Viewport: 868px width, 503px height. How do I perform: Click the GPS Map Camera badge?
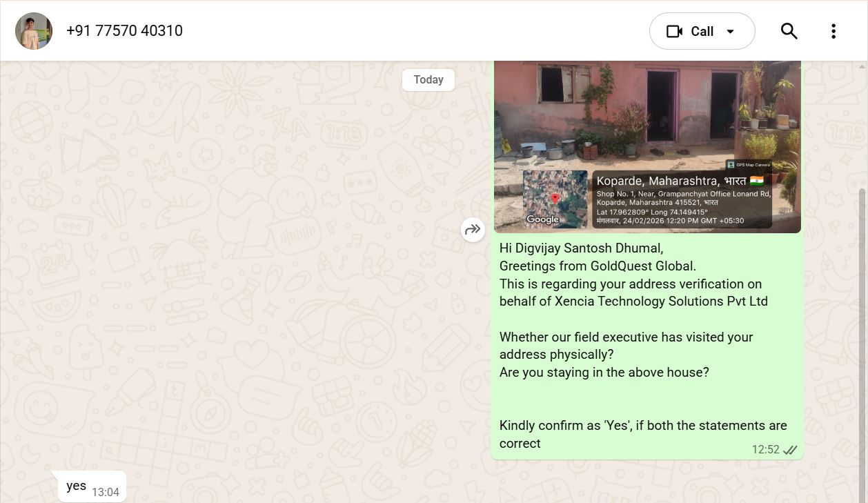[x=749, y=165]
